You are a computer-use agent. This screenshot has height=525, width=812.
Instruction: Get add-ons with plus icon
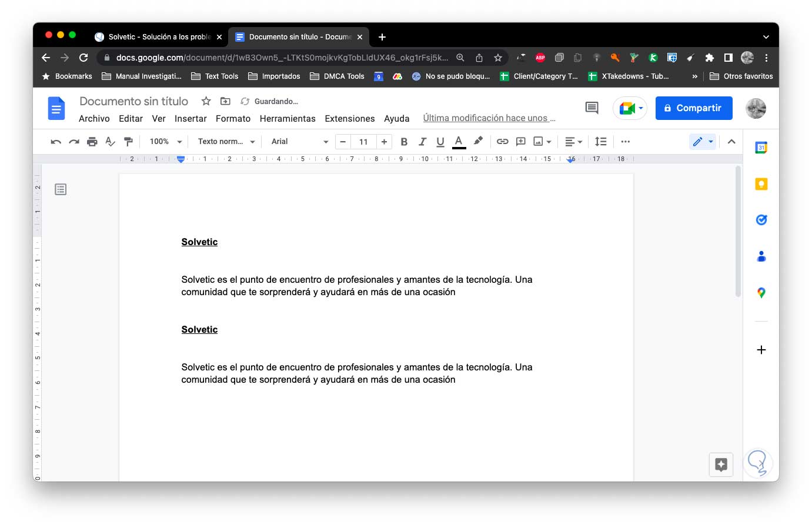coord(761,350)
